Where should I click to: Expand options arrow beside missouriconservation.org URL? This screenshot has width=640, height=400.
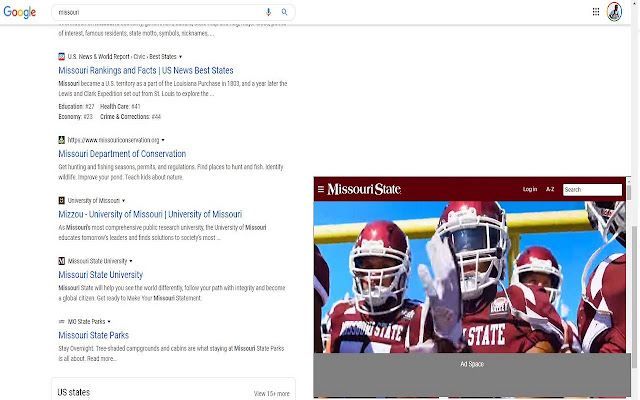(x=163, y=140)
